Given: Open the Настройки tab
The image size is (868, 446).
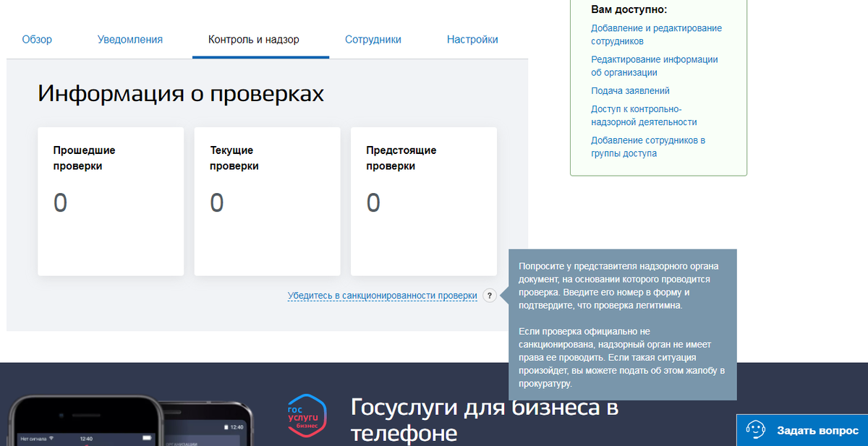Looking at the screenshot, I should click(x=472, y=40).
